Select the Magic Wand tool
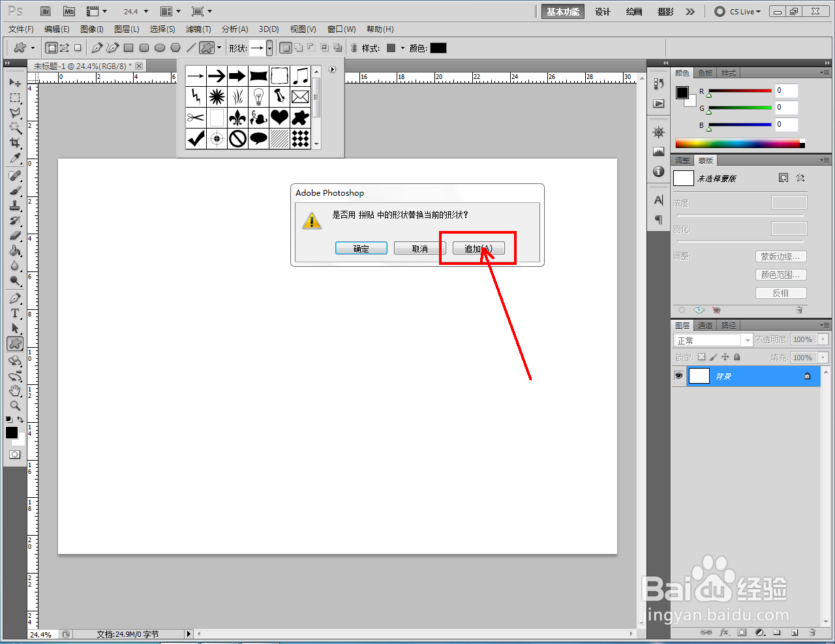Image resolution: width=835 pixels, height=644 pixels. click(x=15, y=128)
